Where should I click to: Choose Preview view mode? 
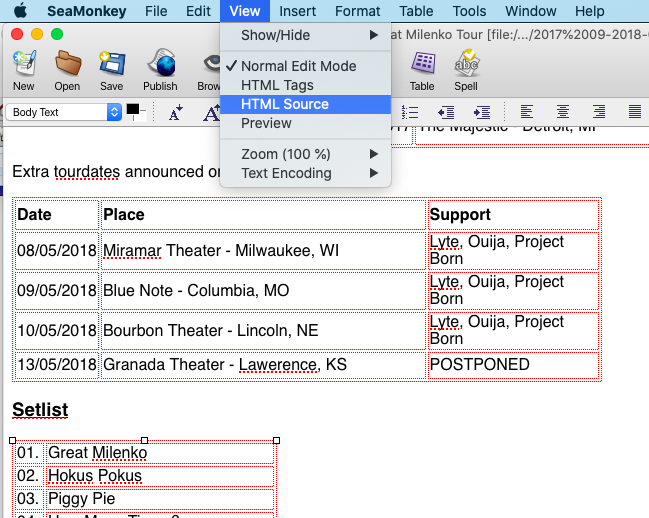click(x=305, y=123)
